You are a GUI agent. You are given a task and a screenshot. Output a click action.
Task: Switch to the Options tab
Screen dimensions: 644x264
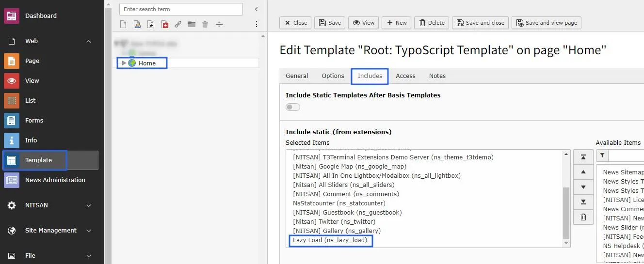(333, 76)
